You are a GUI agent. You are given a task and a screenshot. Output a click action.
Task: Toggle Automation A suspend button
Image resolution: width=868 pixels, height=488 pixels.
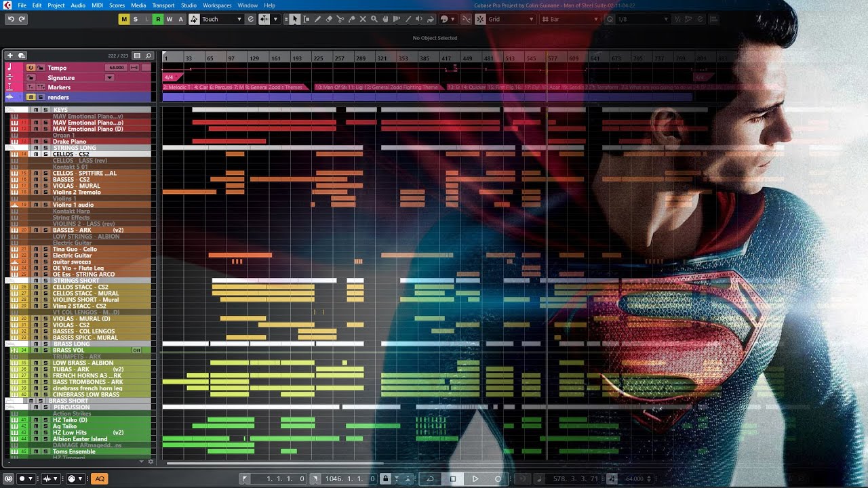[180, 19]
